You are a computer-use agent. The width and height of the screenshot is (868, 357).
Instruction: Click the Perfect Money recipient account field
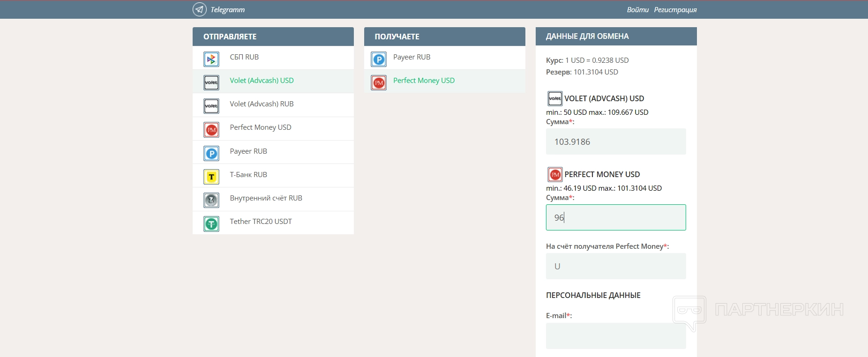(x=615, y=266)
